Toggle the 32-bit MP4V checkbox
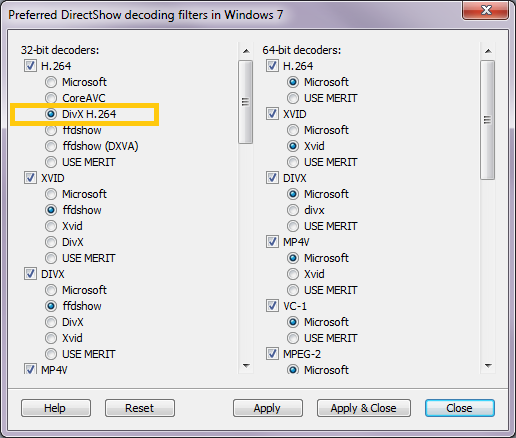Image resolution: width=516 pixels, height=438 pixels. (x=30, y=369)
